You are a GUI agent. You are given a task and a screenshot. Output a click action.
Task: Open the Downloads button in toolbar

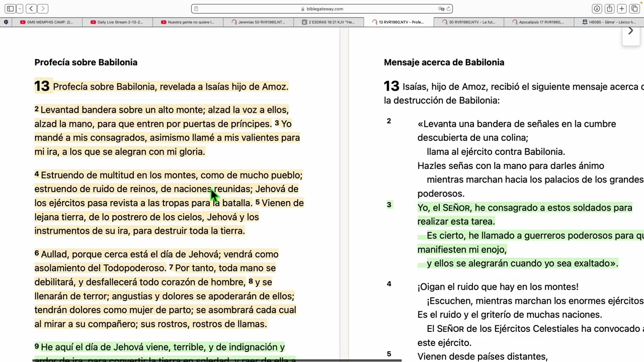point(597,9)
